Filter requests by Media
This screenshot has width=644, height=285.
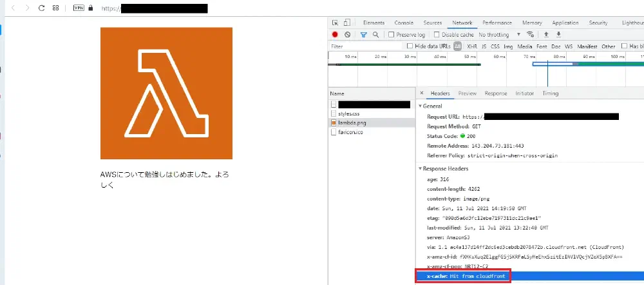[524, 46]
